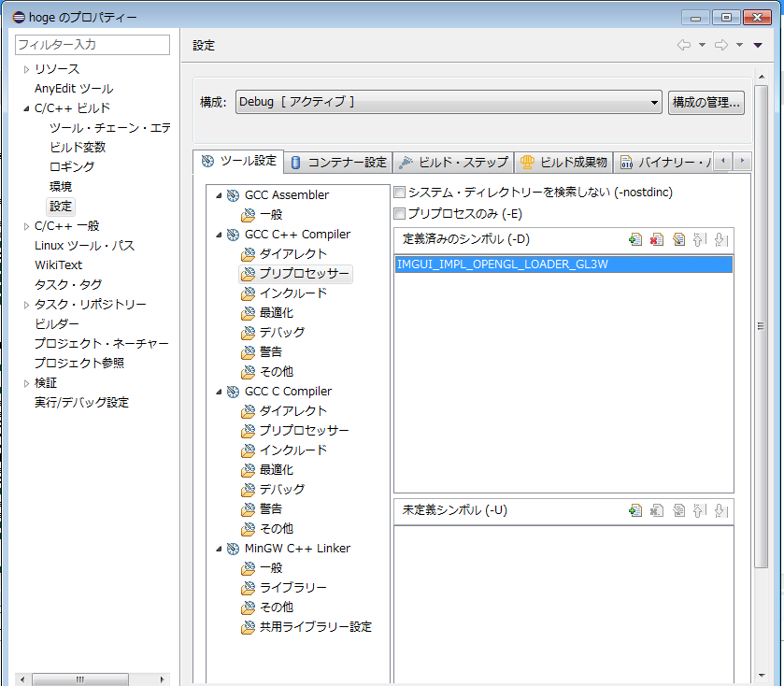Click the 構成の管理 button
Screen dimensions: 784x686
tap(706, 101)
